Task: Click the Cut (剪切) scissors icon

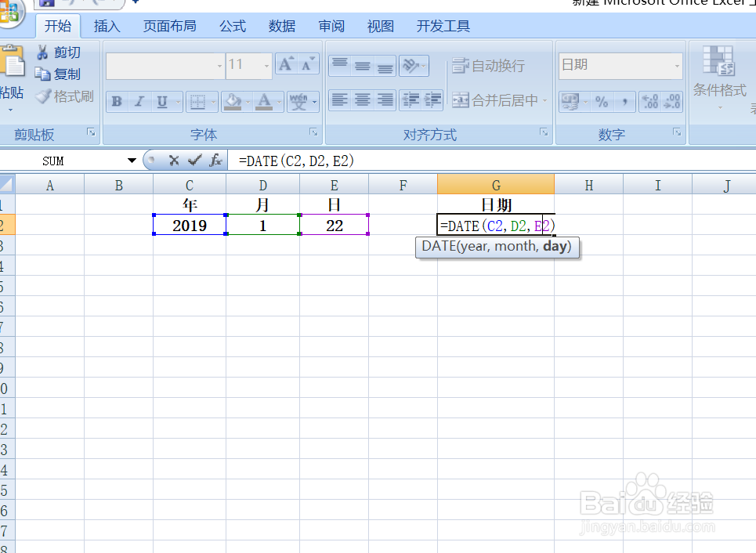Action: point(42,52)
